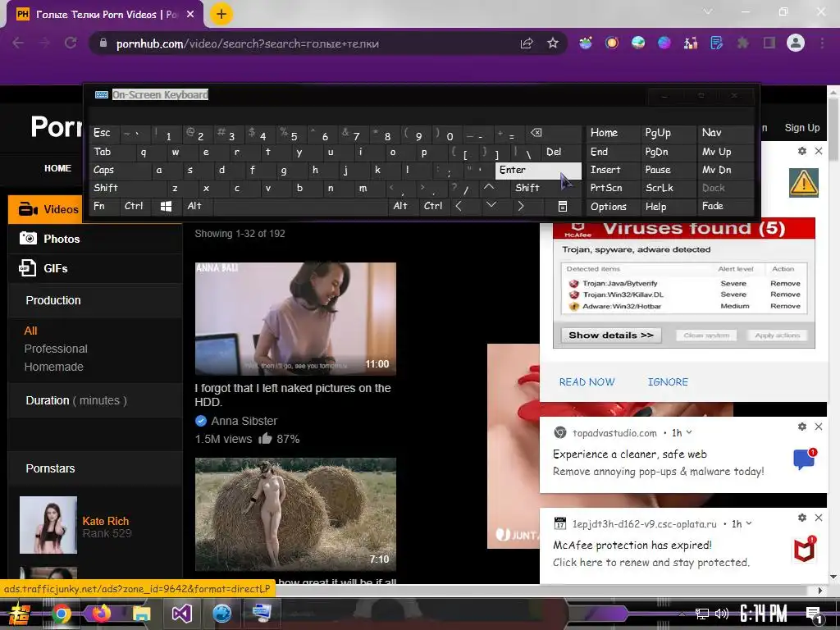Tap the up arrow key on the On-Screen Keyboard
Image resolution: width=840 pixels, height=630 pixels.
tap(489, 188)
